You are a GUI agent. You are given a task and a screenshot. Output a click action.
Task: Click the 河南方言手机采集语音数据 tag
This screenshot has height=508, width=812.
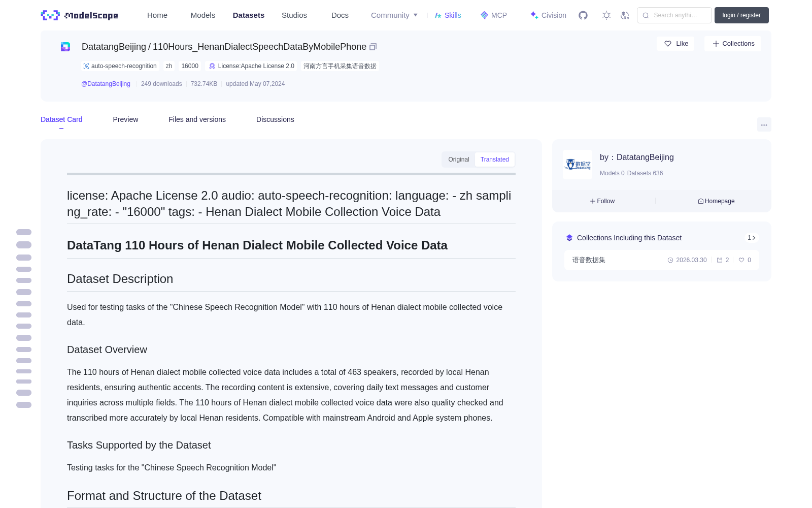[340, 66]
